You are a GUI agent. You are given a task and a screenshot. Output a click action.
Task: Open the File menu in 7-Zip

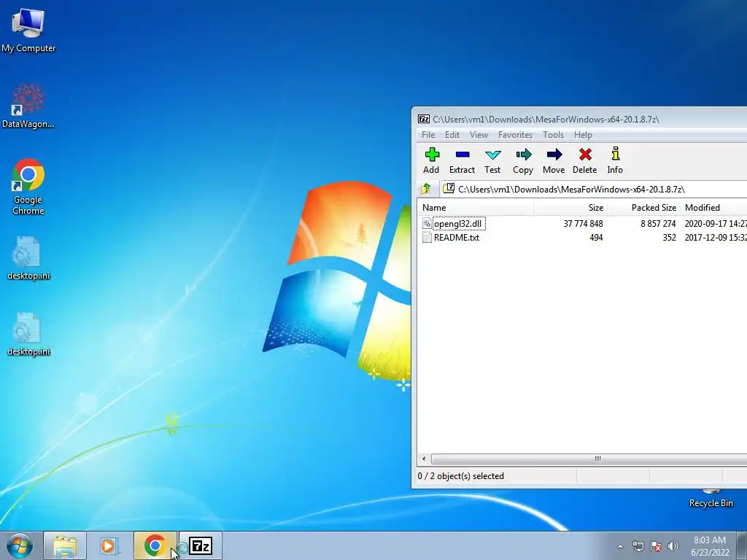click(x=428, y=135)
